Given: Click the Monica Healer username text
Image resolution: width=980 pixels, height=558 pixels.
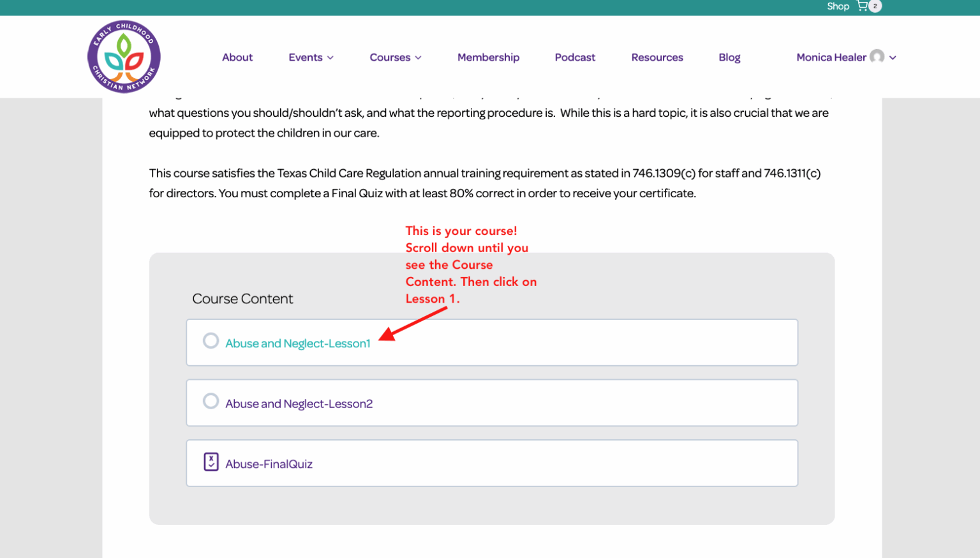Looking at the screenshot, I should (x=831, y=57).
